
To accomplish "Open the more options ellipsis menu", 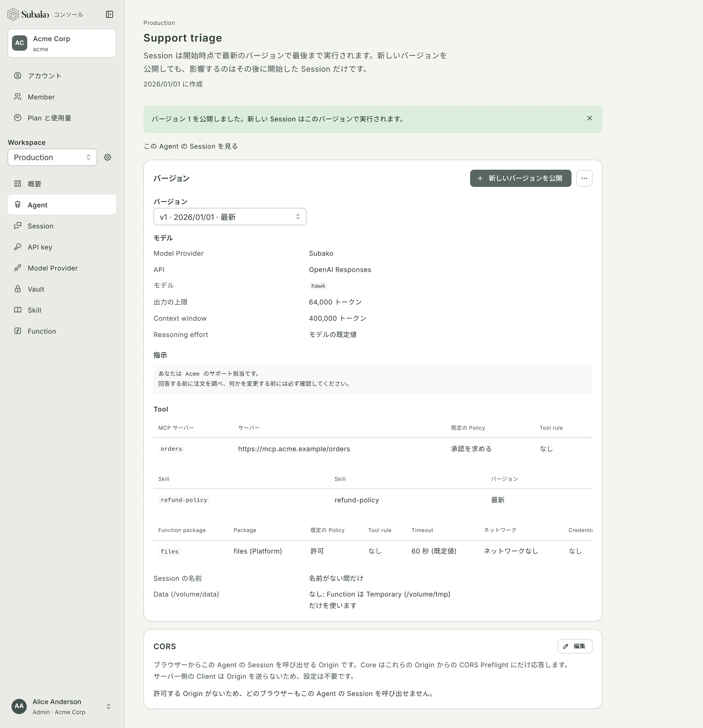I will 584,178.
